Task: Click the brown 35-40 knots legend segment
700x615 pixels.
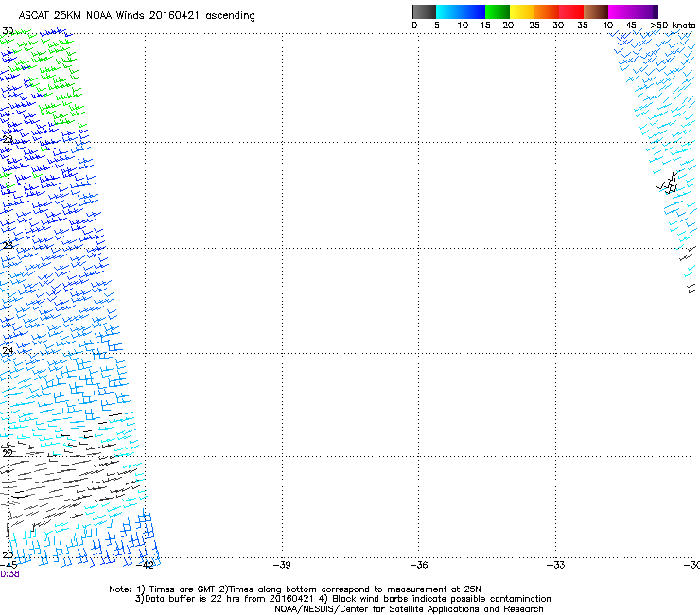Action: pos(596,11)
